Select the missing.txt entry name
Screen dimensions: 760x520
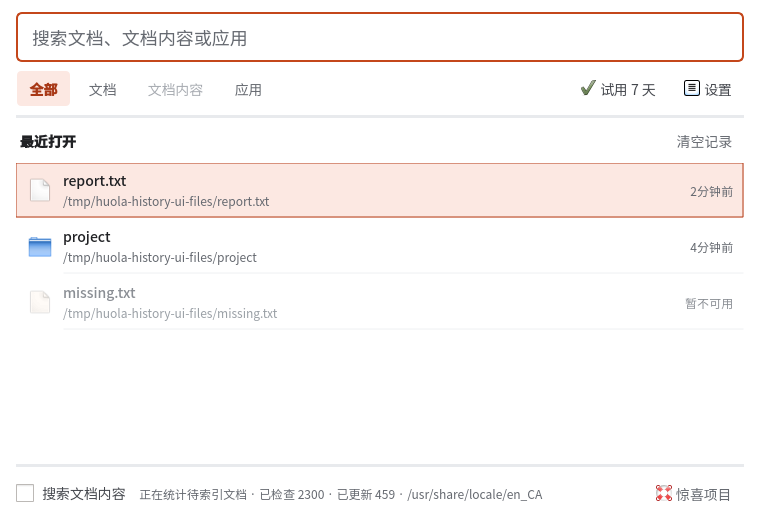(x=99, y=293)
